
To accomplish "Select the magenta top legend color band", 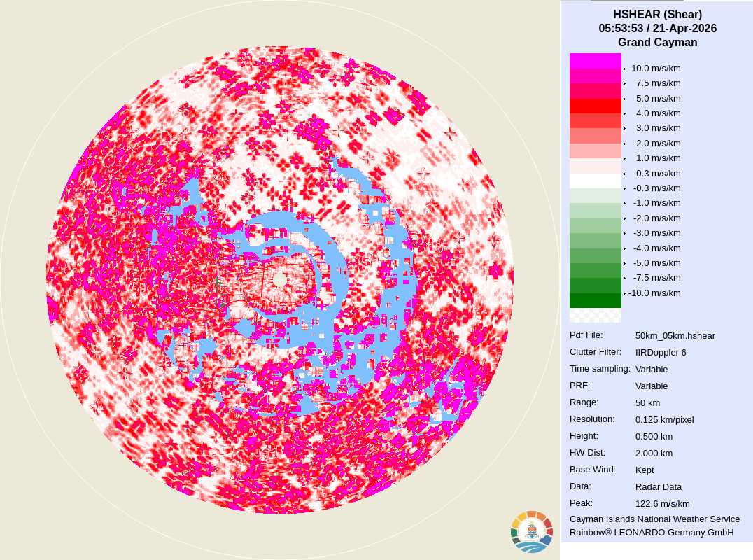I will 595,61.
